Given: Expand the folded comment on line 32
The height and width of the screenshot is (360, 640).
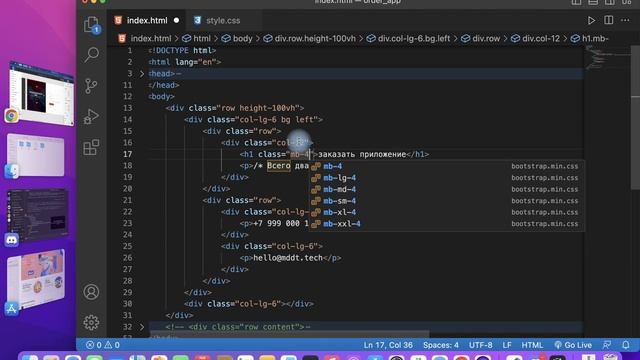Looking at the screenshot, I should 142,327.
